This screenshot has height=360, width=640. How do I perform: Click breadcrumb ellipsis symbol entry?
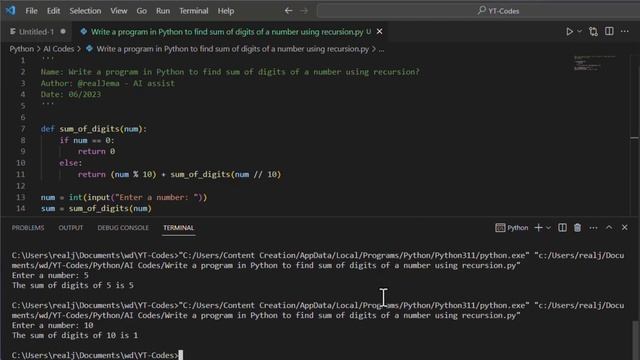[381, 49]
